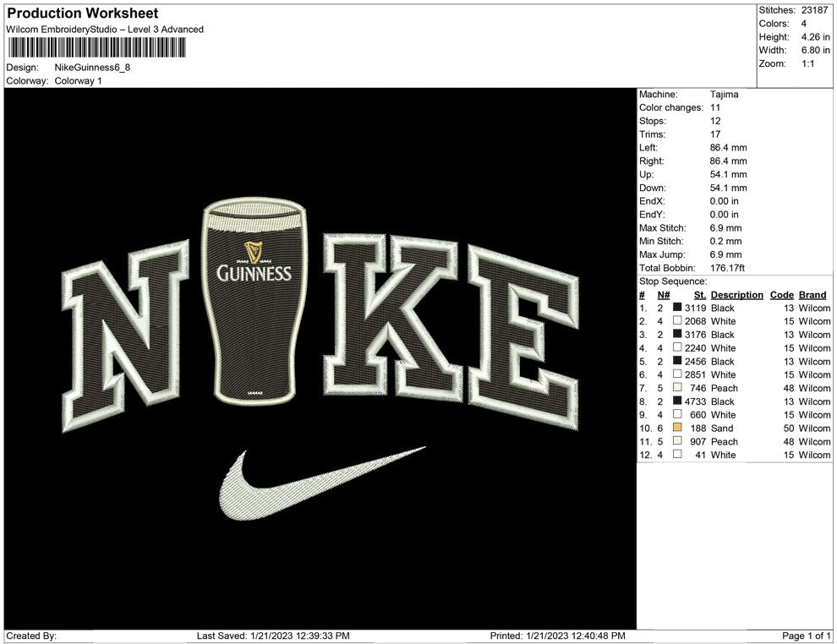Image resolution: width=837 pixels, height=644 pixels.
Task: Select the Peach swatch in stop row 7
Action: coord(677,387)
